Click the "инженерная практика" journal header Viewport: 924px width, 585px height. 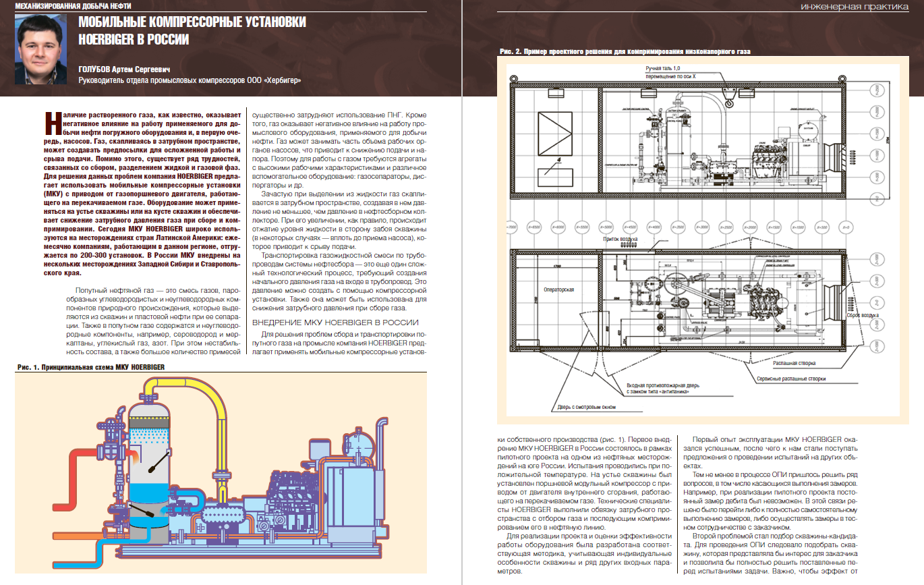pyautogui.click(x=855, y=7)
